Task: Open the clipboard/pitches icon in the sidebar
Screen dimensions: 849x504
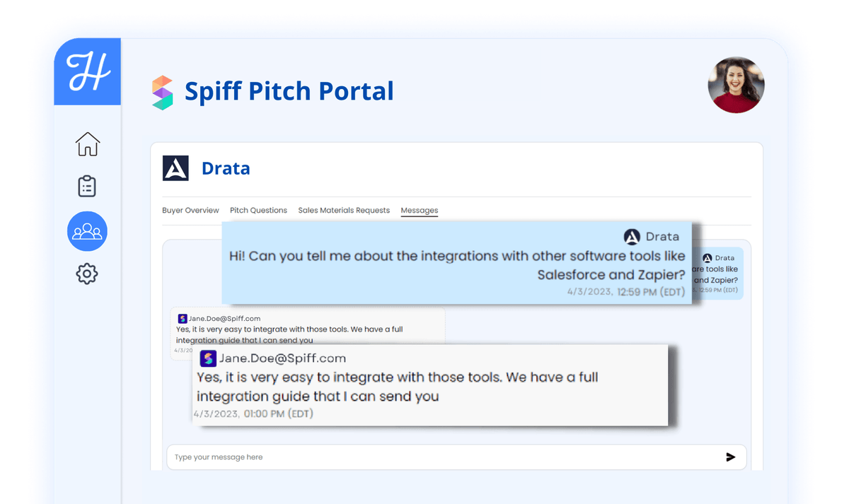Action: point(86,186)
